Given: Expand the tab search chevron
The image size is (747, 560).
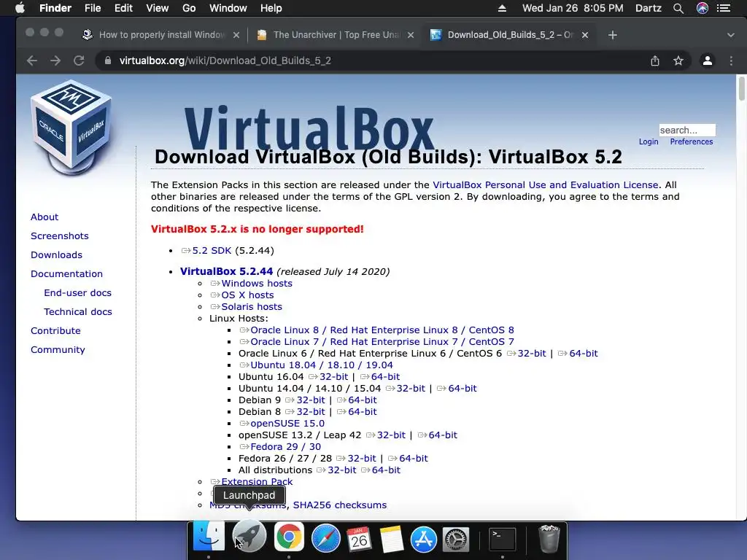Looking at the screenshot, I should pos(731,35).
